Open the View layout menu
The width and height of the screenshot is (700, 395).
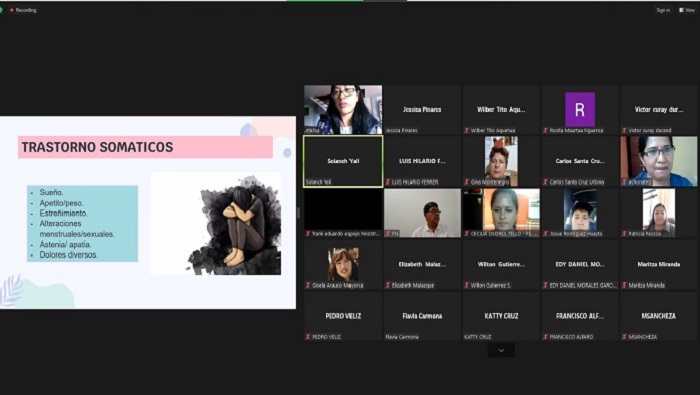(687, 10)
